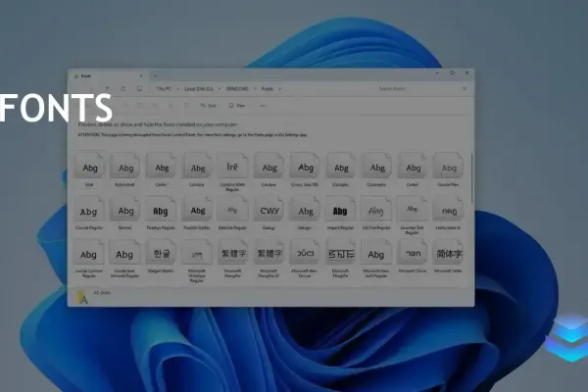Screen dimensions: 588x392
Task: Navigate to WINDOWS breadcrumb
Action: [x=237, y=89]
